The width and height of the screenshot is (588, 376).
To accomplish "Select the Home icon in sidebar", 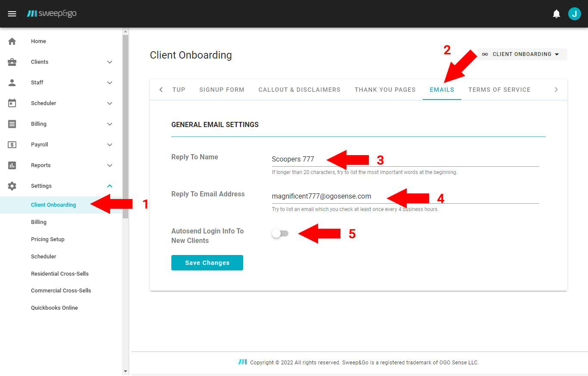I will (12, 41).
